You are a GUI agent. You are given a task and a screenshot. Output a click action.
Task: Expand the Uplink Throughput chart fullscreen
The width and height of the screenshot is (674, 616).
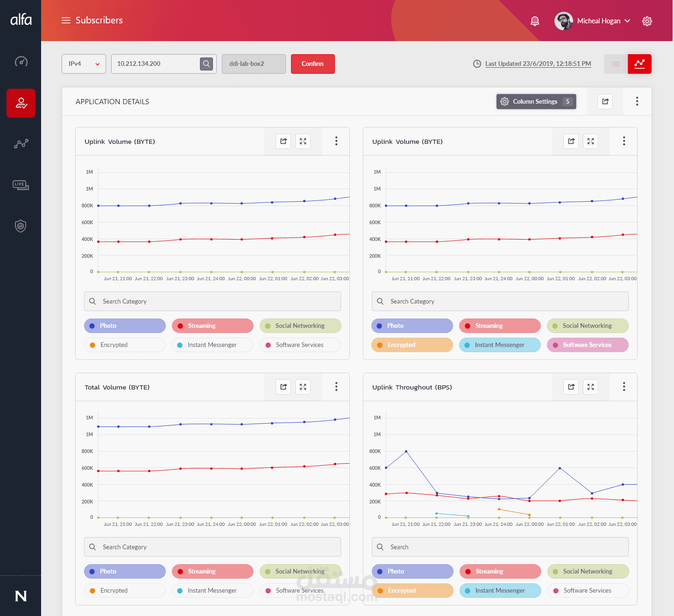[590, 387]
